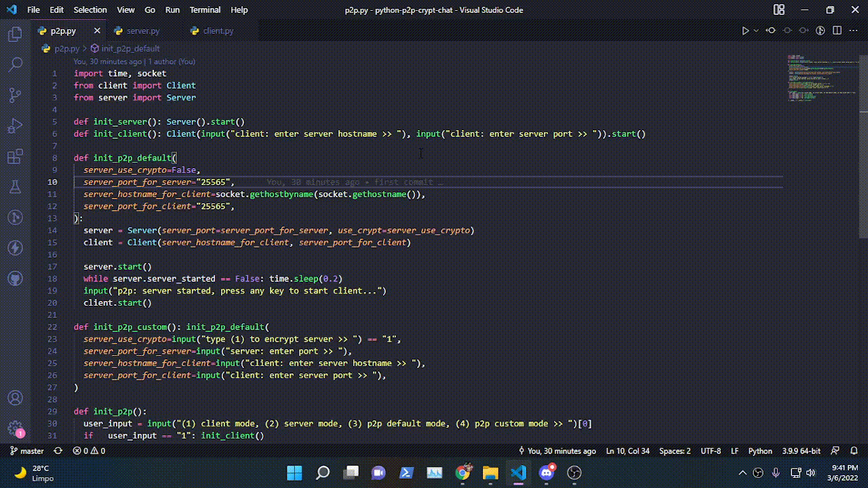Show hidden system tray icons chevron

coord(743,472)
